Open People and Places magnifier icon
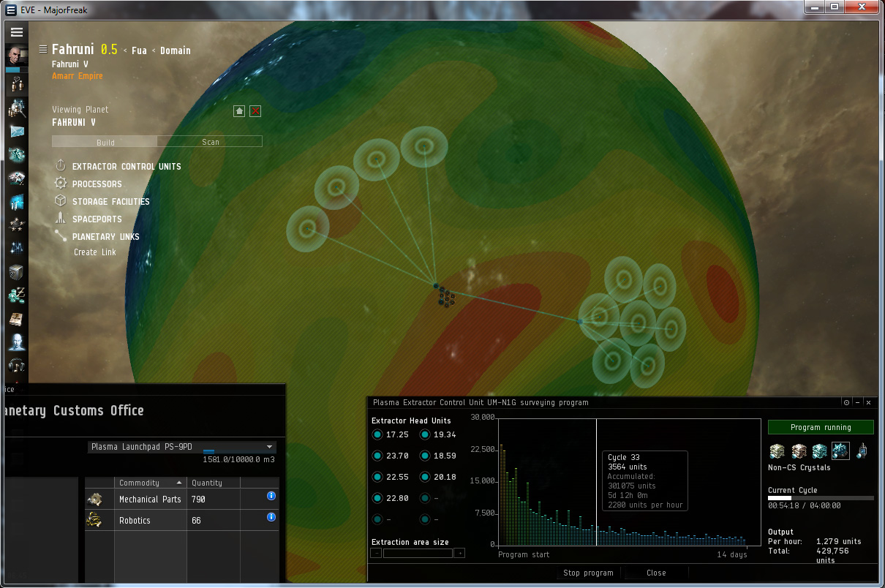Image resolution: width=885 pixels, height=588 pixels. pos(17,110)
